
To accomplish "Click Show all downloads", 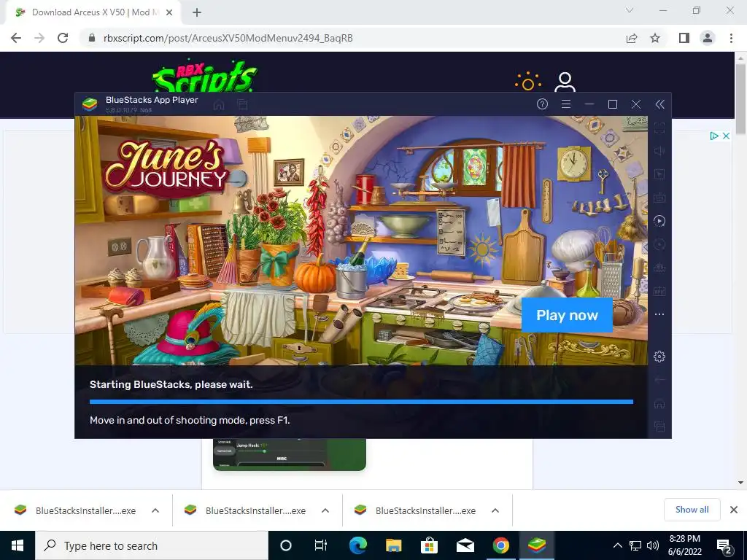I will (692, 510).
